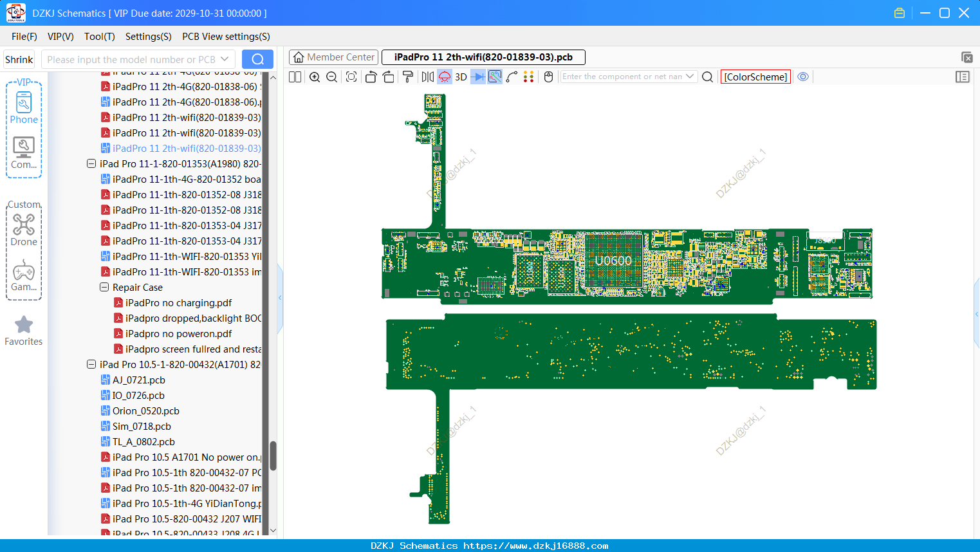Focus the model number search field
Image resolution: width=980 pixels, height=552 pixels.
[x=131, y=59]
